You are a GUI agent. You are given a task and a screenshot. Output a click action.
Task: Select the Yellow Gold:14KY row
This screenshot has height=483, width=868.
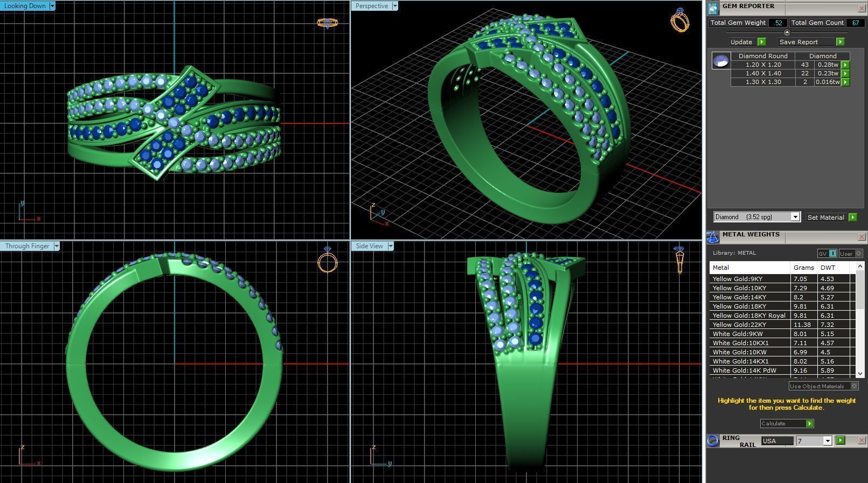782,297
